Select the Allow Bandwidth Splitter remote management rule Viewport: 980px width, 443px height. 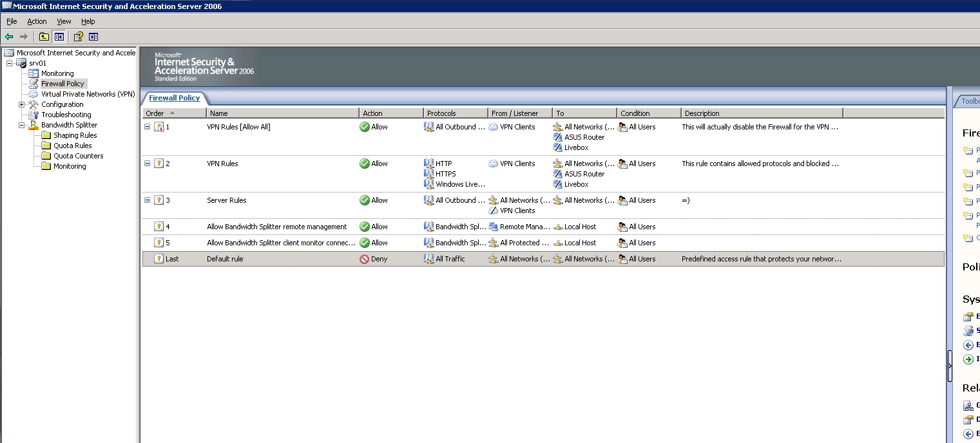[x=276, y=227]
